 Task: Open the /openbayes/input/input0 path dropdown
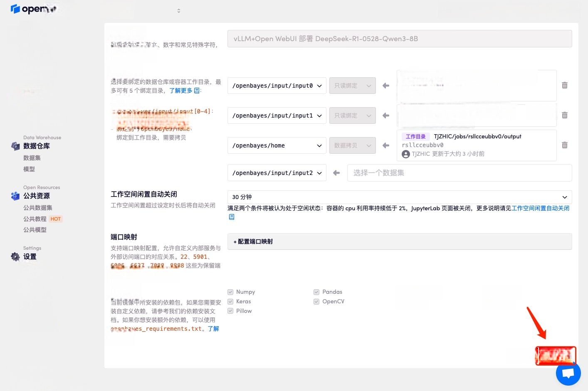pyautogui.click(x=277, y=86)
